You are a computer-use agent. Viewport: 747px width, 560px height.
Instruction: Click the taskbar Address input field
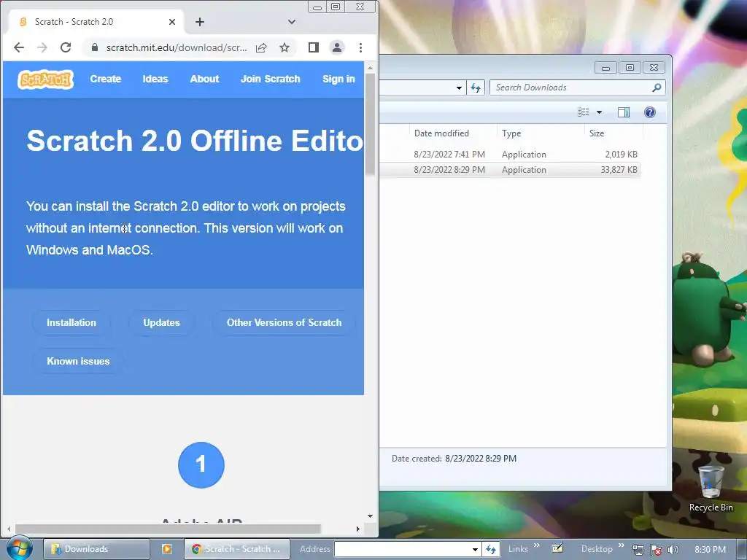402,550
